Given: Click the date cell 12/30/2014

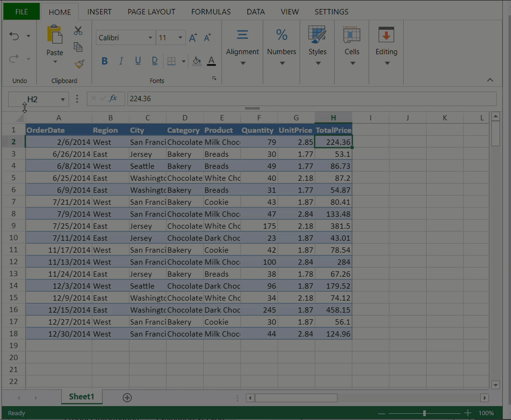Looking at the screenshot, I should [x=58, y=334].
